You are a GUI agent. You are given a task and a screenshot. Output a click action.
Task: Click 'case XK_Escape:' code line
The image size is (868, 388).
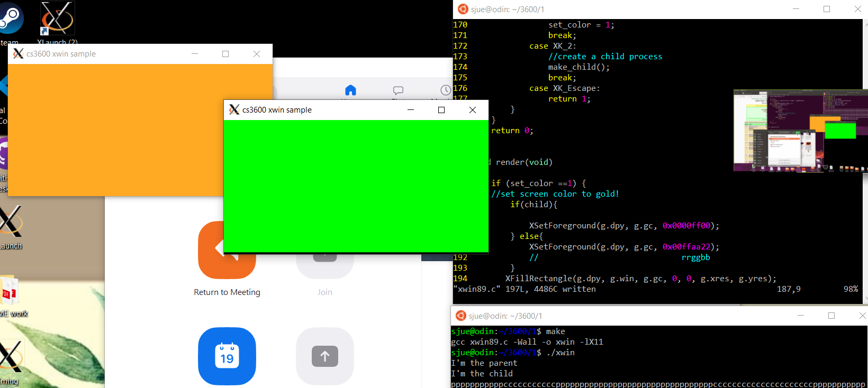pyautogui.click(x=565, y=88)
